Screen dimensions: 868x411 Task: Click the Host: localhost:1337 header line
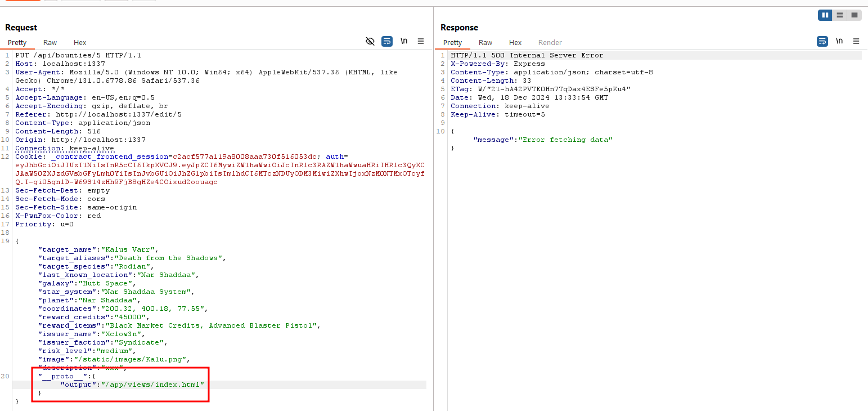tap(60, 64)
